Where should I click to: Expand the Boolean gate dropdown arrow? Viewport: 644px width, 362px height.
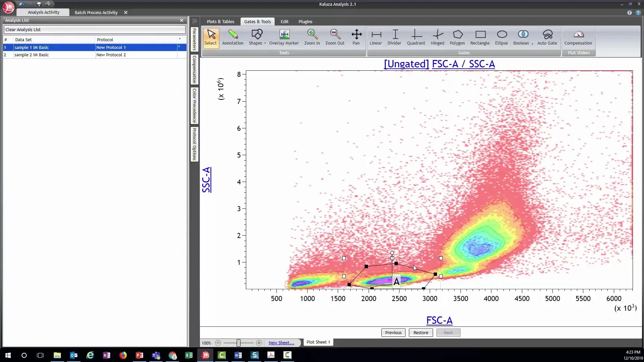[x=532, y=44]
